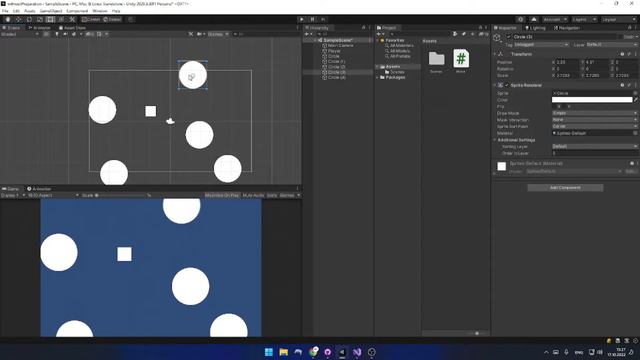The image size is (640, 360).
Task: Toggle the Circle (3) active checkbox
Action: [509, 37]
